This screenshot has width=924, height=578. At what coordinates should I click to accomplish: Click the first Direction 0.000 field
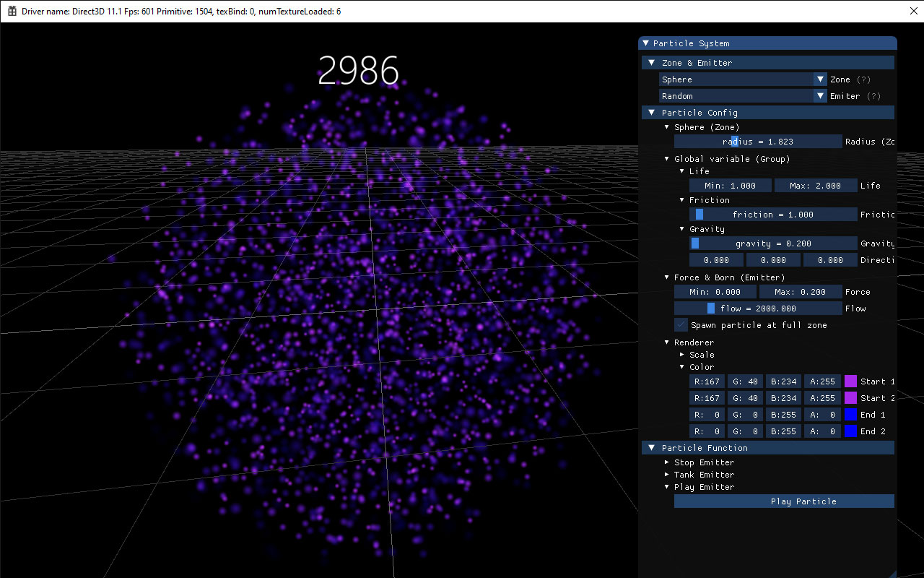pos(716,260)
